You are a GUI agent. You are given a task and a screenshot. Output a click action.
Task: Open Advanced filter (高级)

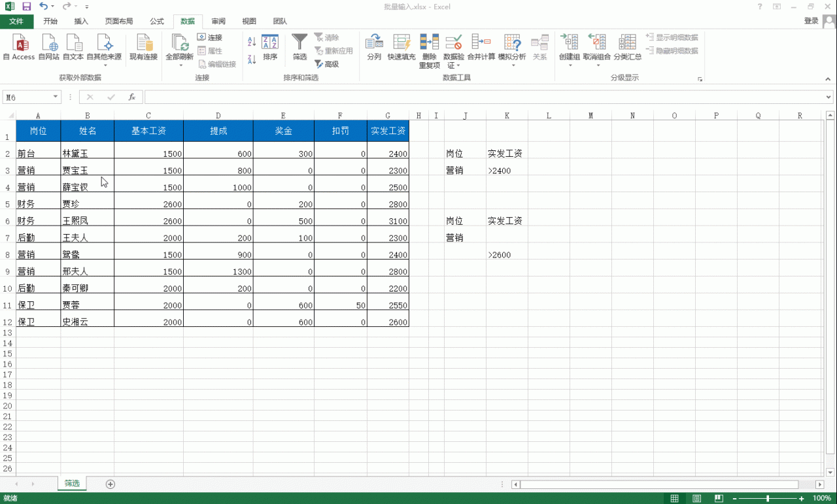point(327,64)
